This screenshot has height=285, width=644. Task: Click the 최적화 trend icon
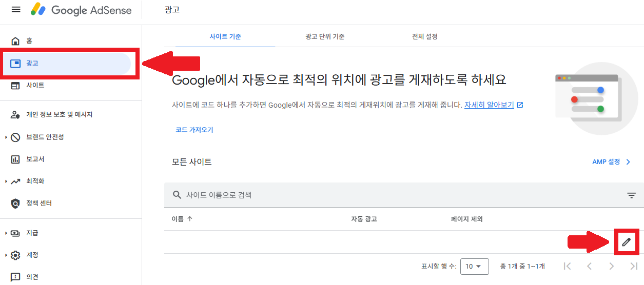[15, 181]
